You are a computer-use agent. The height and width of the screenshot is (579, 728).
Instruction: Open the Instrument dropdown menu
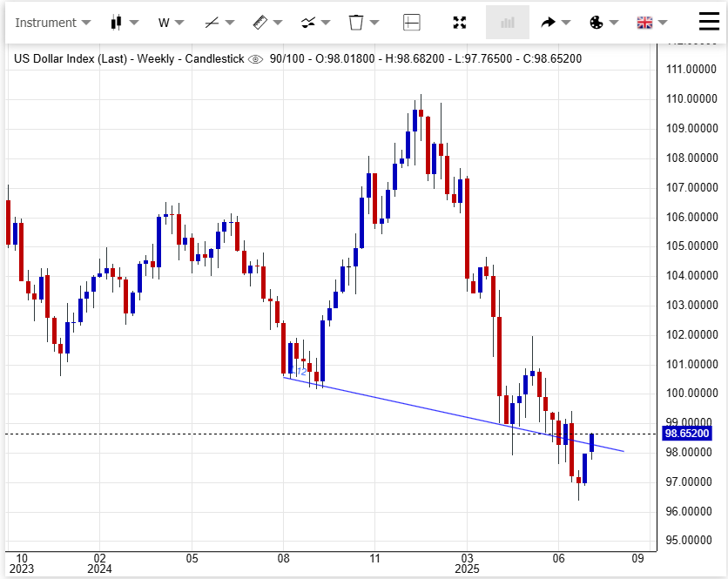52,23
